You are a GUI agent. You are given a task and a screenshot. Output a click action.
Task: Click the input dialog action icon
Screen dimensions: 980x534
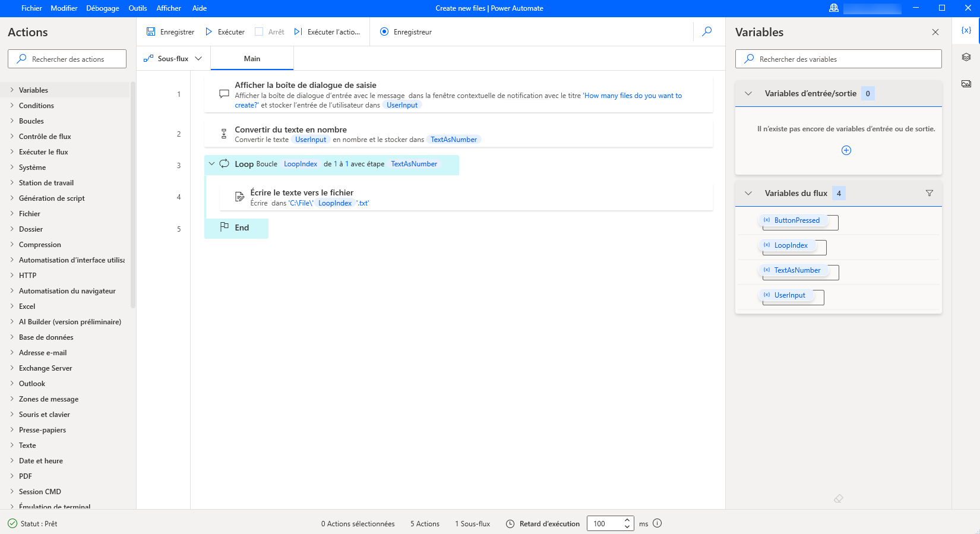(224, 94)
